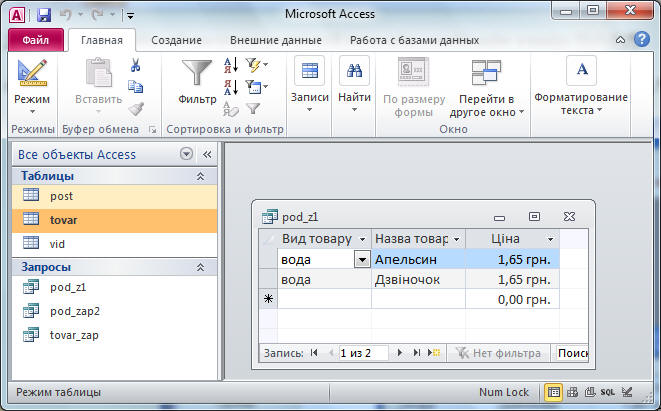Viewport: 661px width, 411px height.
Task: Click the Save icon in quick access toolbar
Action: 44,15
